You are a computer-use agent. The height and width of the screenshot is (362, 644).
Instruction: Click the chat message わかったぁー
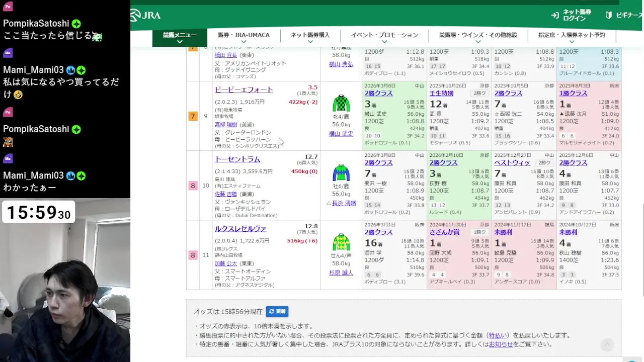click(x=31, y=188)
